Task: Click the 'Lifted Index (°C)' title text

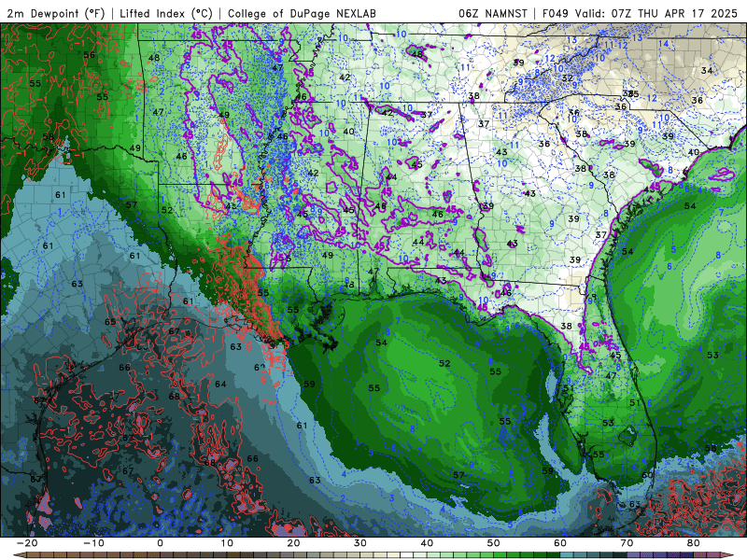Action: pos(166,14)
